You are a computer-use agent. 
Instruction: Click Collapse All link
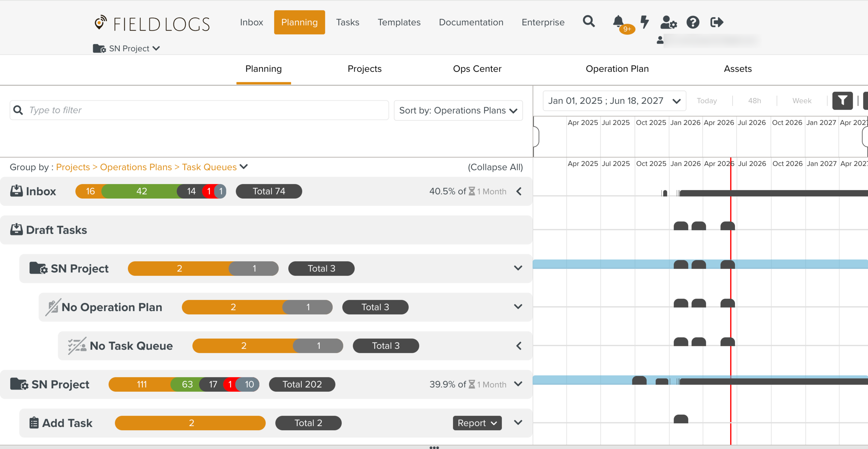(495, 167)
